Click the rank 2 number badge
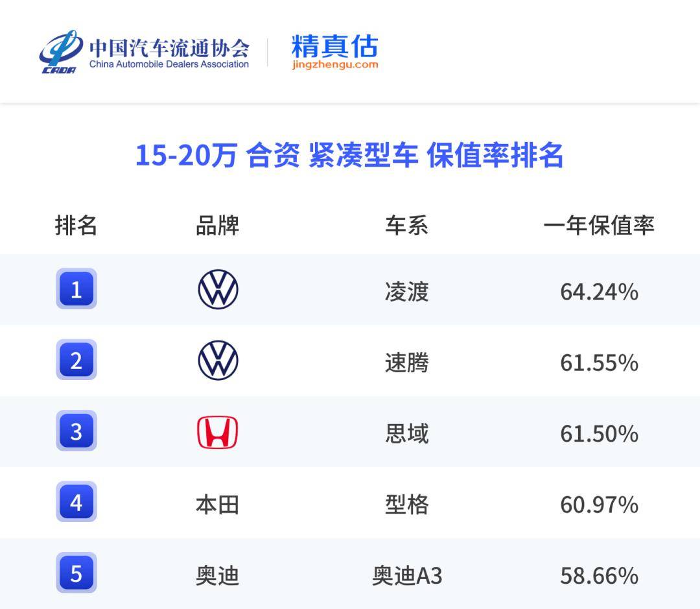Image resolution: width=700 pixels, height=609 pixels. [76, 360]
